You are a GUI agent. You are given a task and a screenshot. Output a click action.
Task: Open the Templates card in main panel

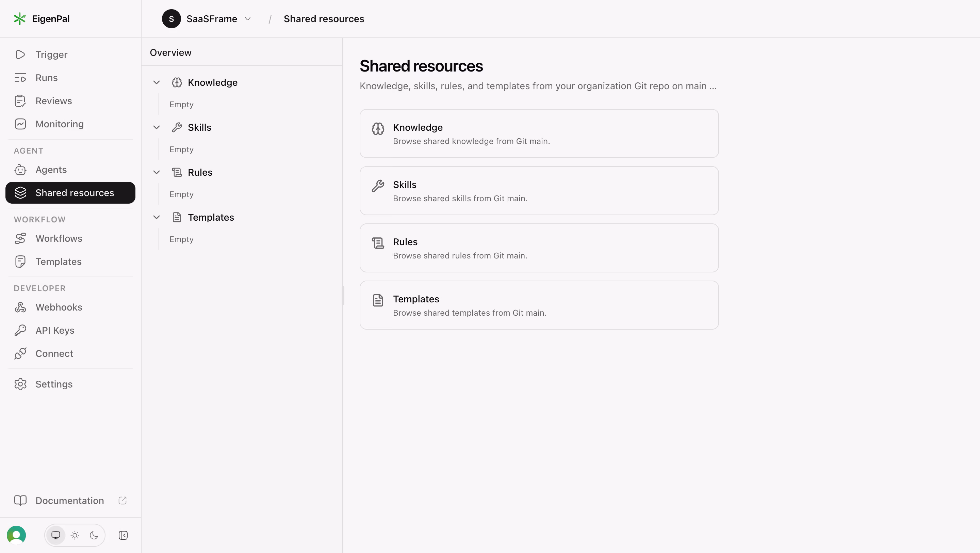coord(539,305)
